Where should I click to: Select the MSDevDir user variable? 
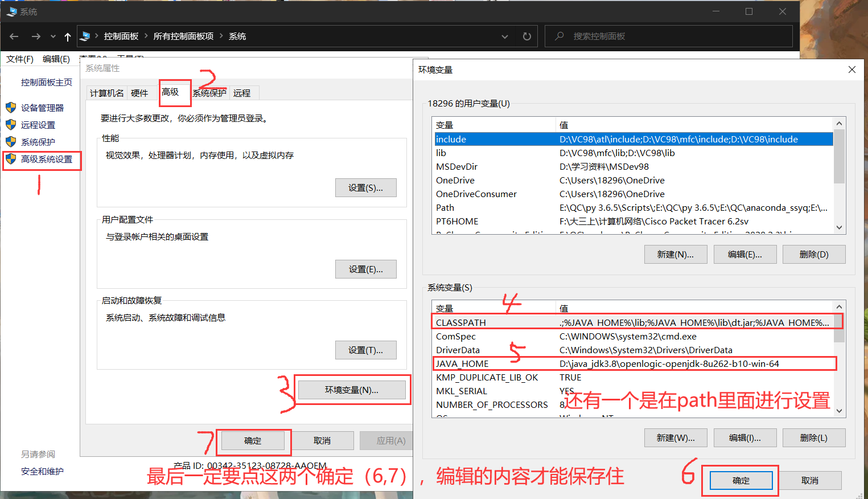(633, 166)
